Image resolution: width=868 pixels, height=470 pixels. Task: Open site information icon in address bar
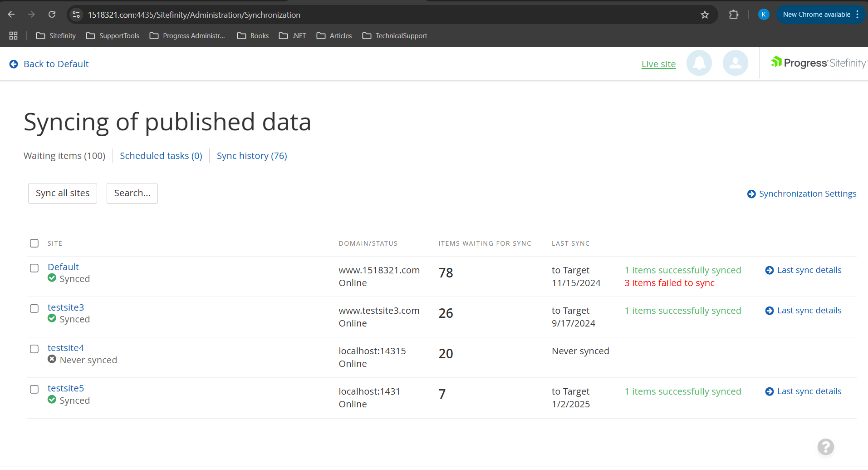76,15
